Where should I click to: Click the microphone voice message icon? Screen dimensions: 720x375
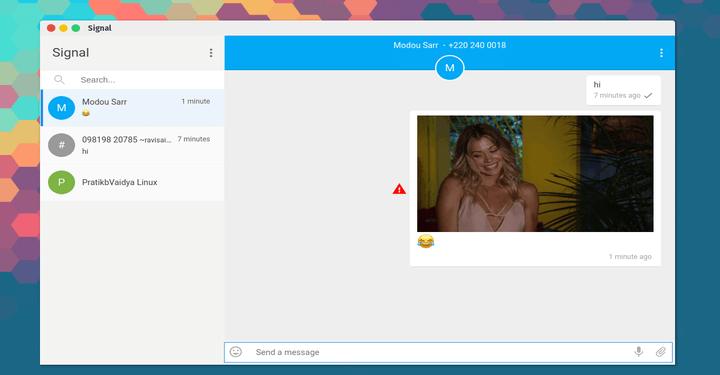click(x=638, y=352)
